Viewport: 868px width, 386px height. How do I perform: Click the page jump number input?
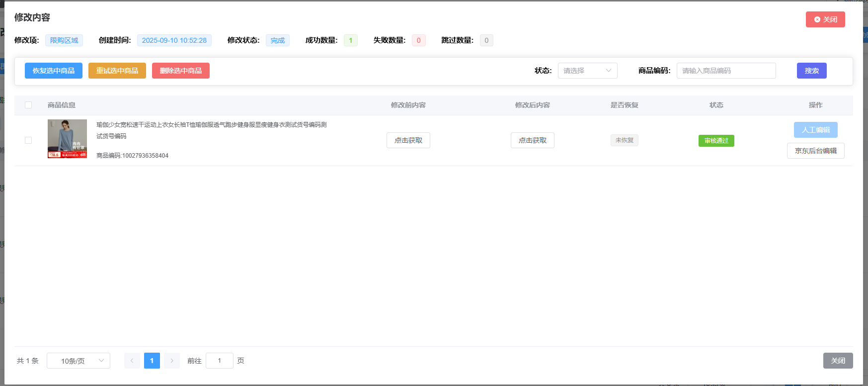pos(219,361)
